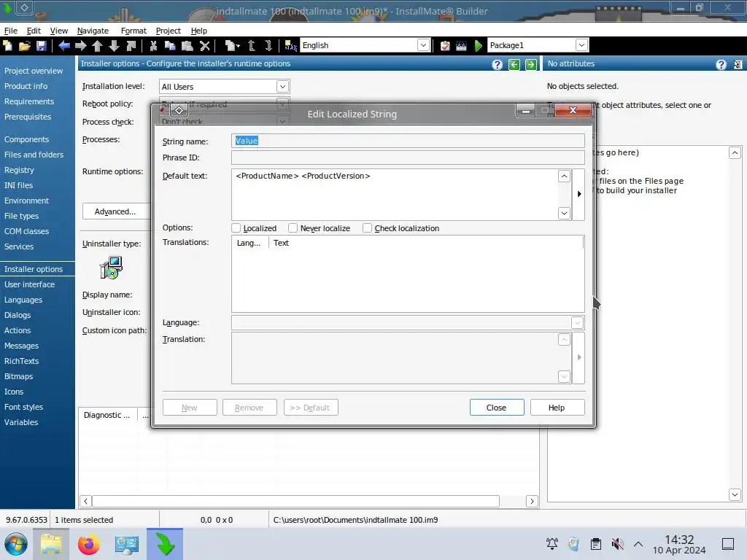Click the Default text right-arrow insert button
This screenshot has height=560, width=747.
tap(578, 194)
